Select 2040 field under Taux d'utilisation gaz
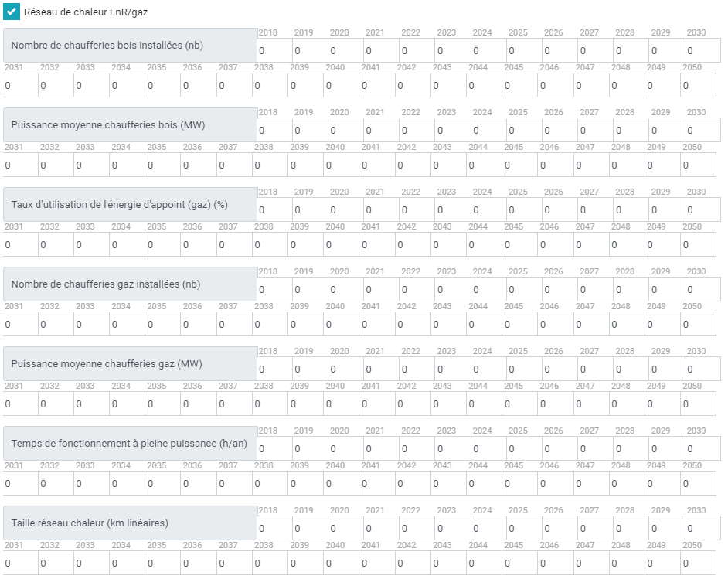Image resolution: width=728 pixels, height=579 pixels. pyautogui.click(x=342, y=245)
